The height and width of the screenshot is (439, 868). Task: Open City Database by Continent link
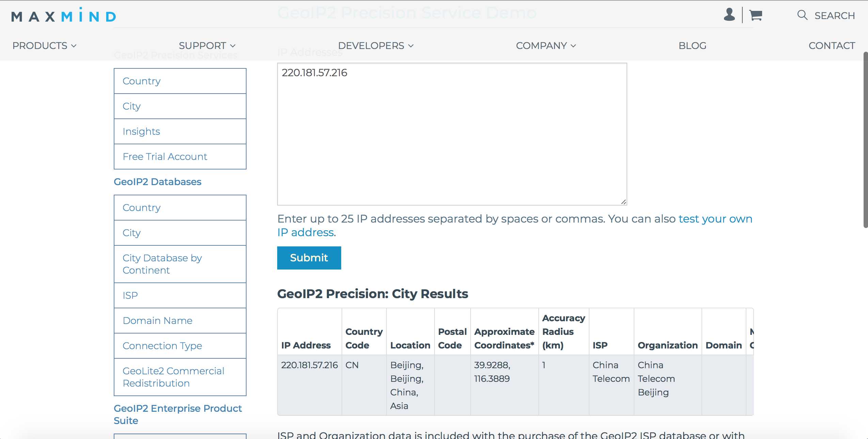pos(180,264)
